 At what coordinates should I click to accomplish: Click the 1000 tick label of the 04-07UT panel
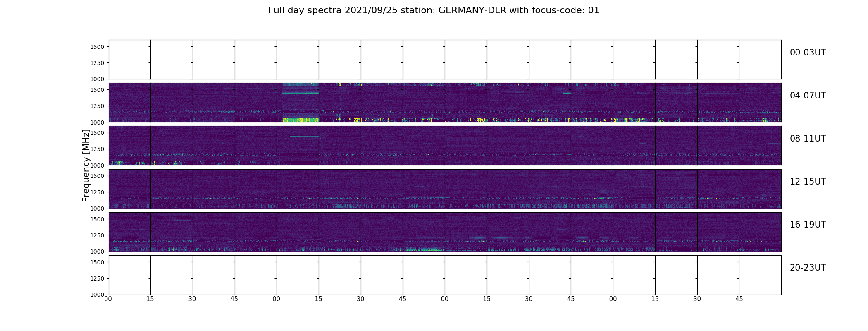(x=97, y=122)
